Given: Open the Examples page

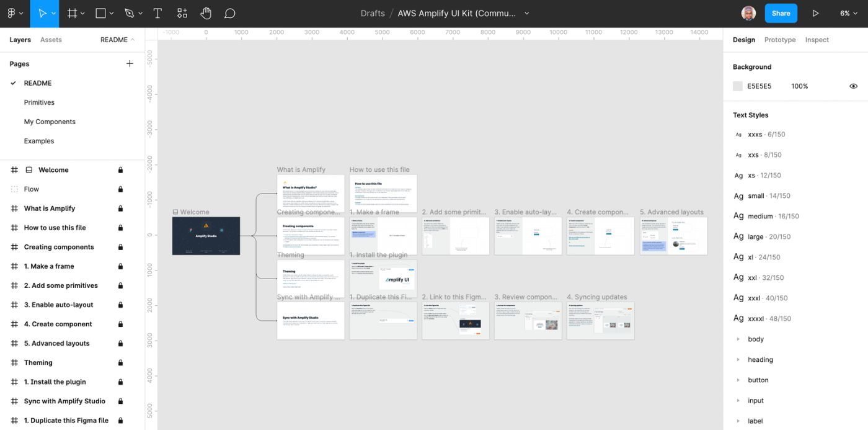Looking at the screenshot, I should (x=39, y=141).
